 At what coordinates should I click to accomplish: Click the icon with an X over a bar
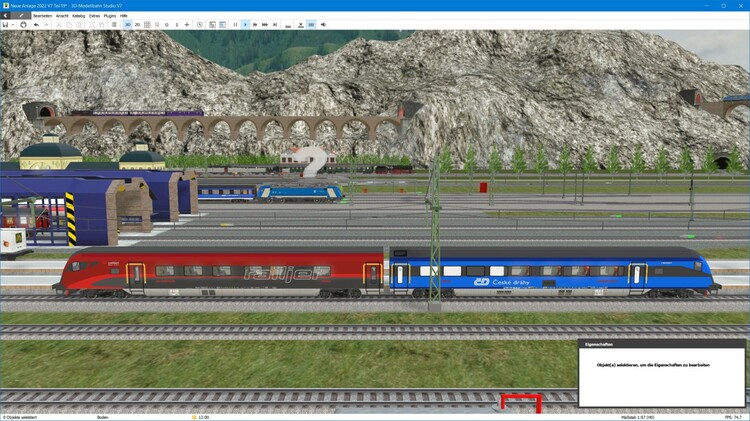300,24
